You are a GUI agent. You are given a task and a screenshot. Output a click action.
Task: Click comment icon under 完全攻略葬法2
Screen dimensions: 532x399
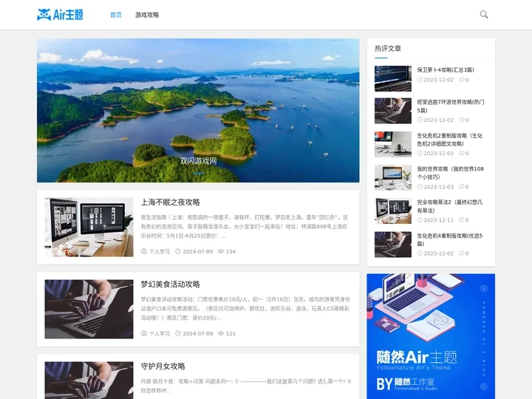click(x=462, y=219)
